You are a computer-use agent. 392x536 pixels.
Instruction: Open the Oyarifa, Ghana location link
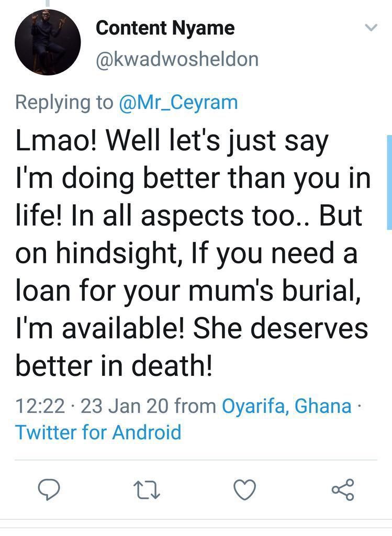point(287,406)
